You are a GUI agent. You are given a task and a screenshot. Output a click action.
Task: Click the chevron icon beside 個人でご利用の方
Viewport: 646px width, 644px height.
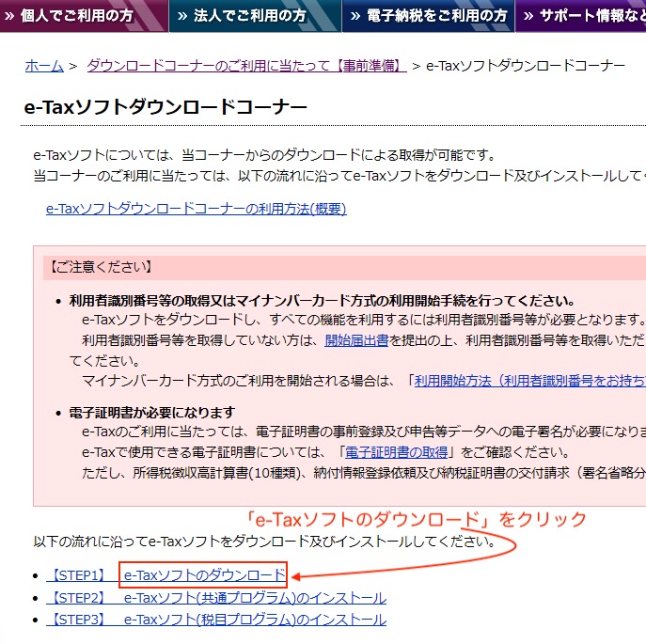pyautogui.click(x=11, y=16)
